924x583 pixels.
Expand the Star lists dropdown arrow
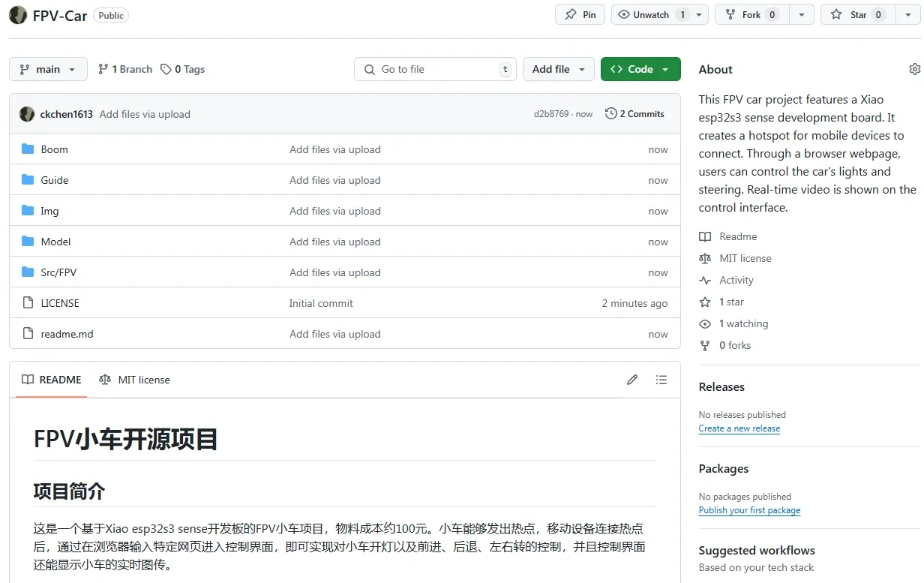pyautogui.click(x=908, y=14)
